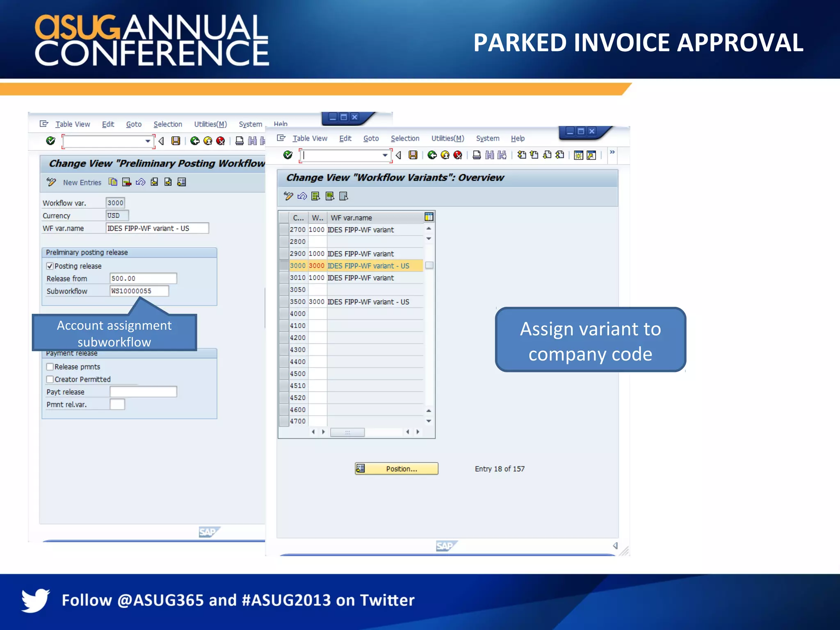Screen dimensions: 840x630
Task: Click Save icon in Workflow Variants window
Action: coord(413,155)
